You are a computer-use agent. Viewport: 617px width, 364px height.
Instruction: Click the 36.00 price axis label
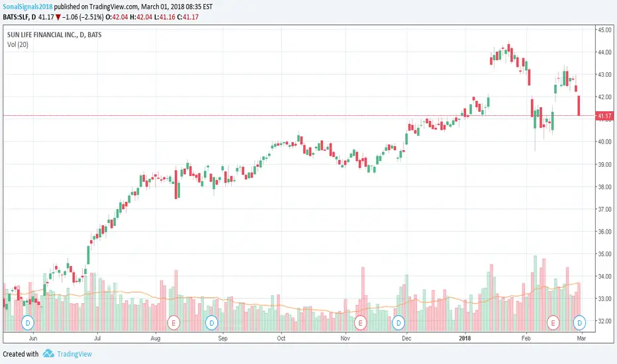pos(605,232)
